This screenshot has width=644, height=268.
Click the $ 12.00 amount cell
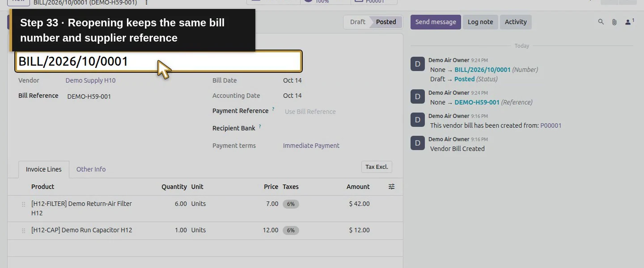coord(359,230)
